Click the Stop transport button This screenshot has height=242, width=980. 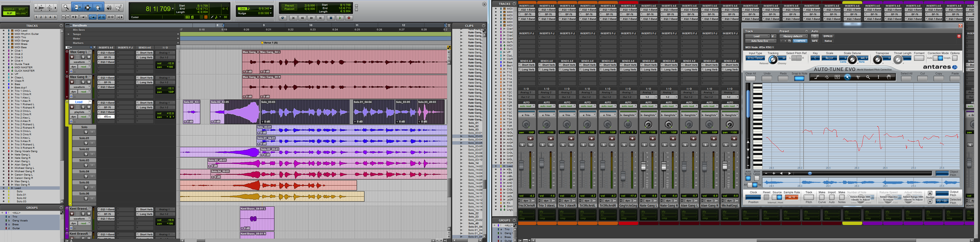pyautogui.click(x=331, y=18)
